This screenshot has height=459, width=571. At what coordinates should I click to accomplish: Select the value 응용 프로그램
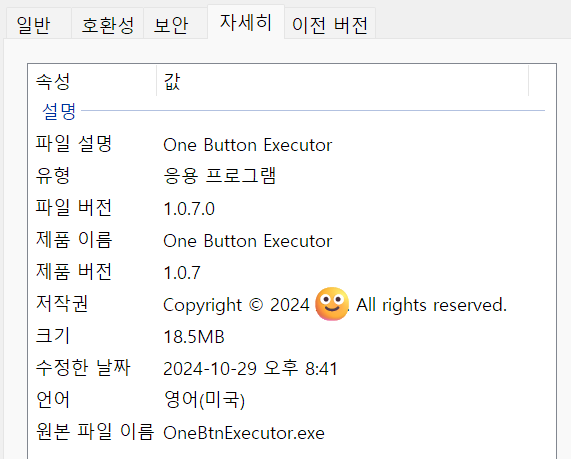click(220, 176)
